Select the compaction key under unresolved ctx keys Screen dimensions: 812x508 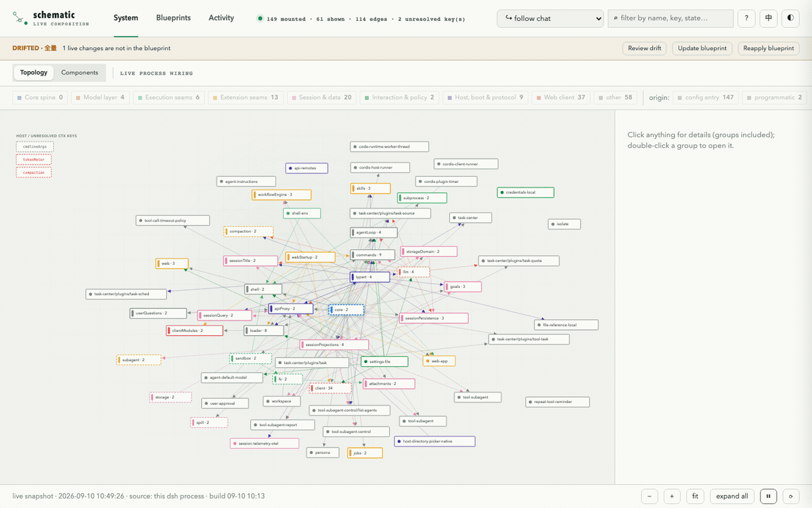tap(34, 173)
